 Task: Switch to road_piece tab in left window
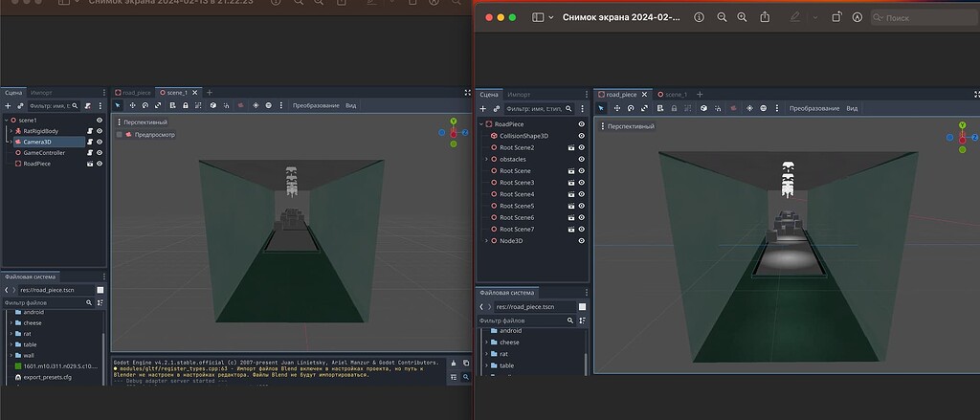(x=132, y=93)
